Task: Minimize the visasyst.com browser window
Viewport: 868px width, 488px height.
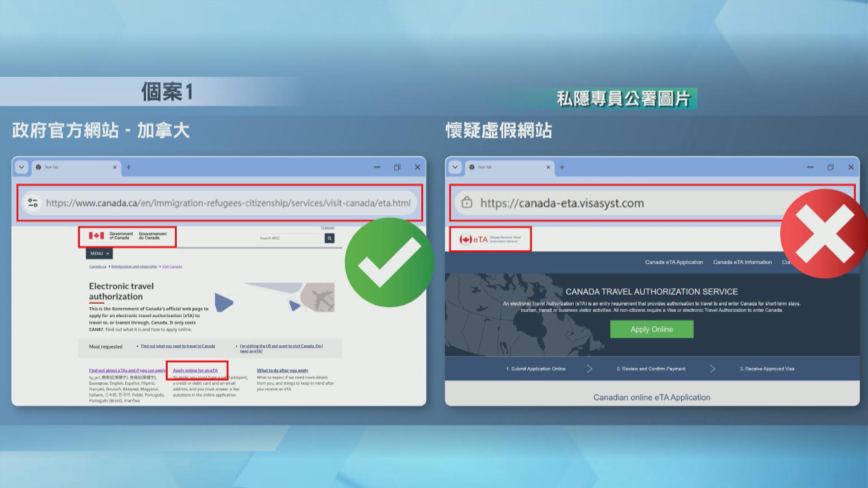Action: coord(810,167)
